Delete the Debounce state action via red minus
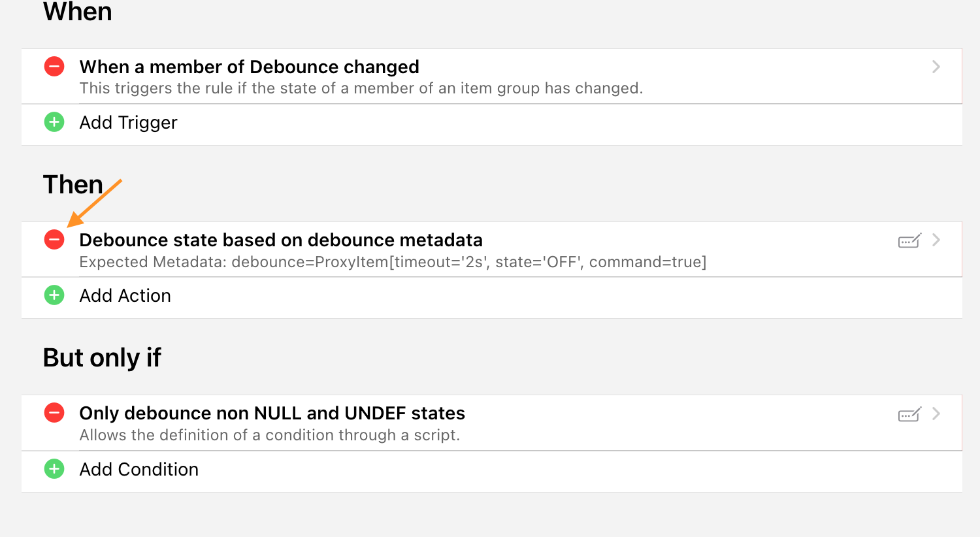This screenshot has width=980, height=537. [54, 240]
